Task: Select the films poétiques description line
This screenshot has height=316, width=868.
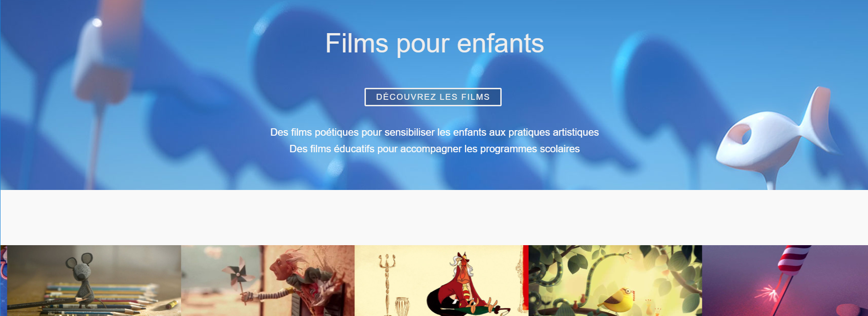Action: click(434, 132)
